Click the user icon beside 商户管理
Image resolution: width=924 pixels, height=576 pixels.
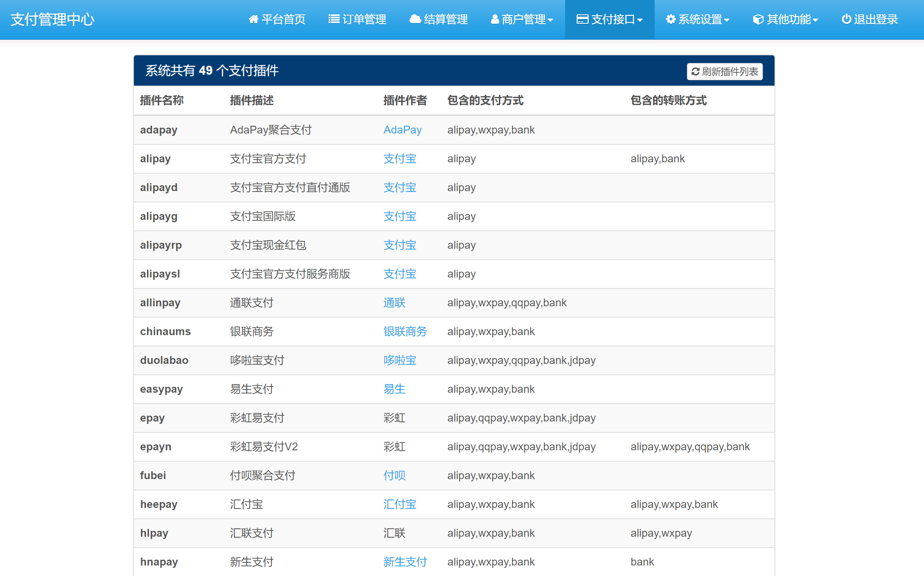(x=495, y=19)
